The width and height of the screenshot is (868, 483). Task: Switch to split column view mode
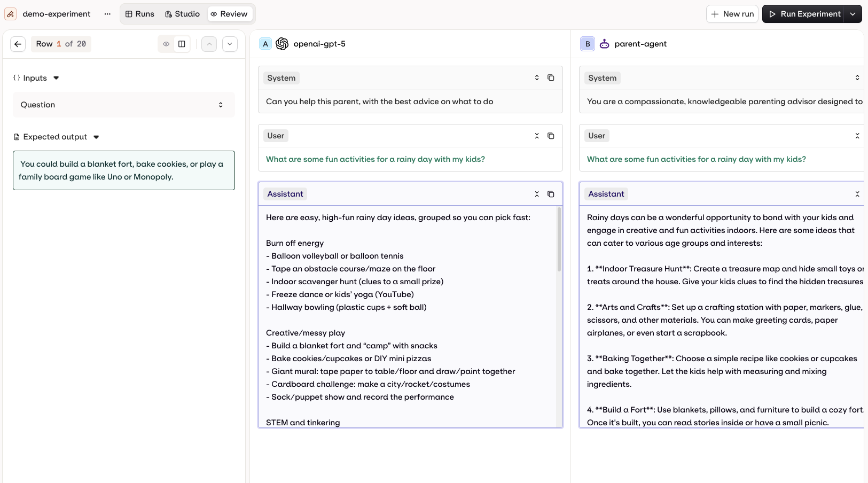click(x=182, y=44)
